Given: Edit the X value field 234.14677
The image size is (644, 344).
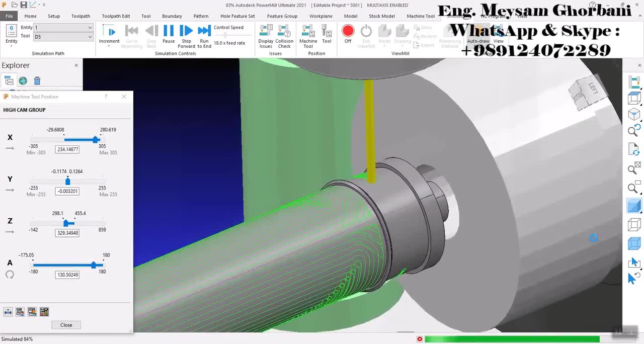Looking at the screenshot, I should click(x=67, y=149).
